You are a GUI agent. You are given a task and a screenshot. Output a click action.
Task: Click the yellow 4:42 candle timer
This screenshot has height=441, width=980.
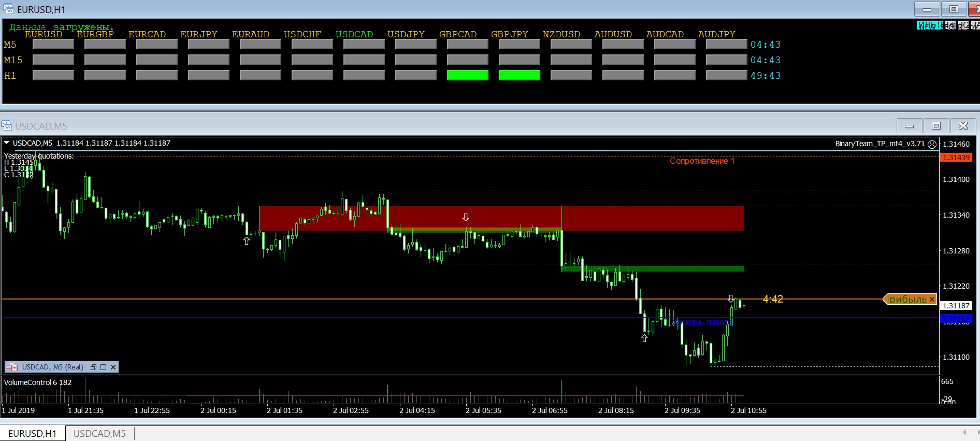click(x=773, y=299)
